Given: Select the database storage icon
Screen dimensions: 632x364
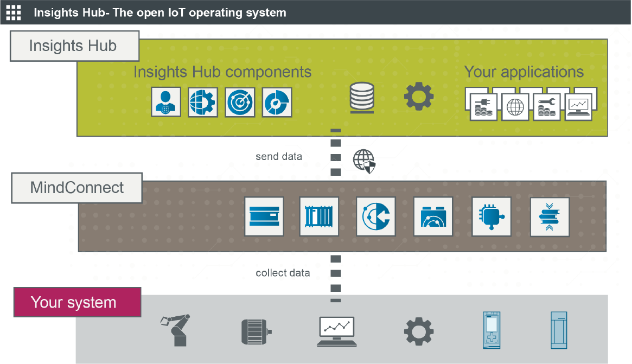Looking at the screenshot, I should click(361, 98).
